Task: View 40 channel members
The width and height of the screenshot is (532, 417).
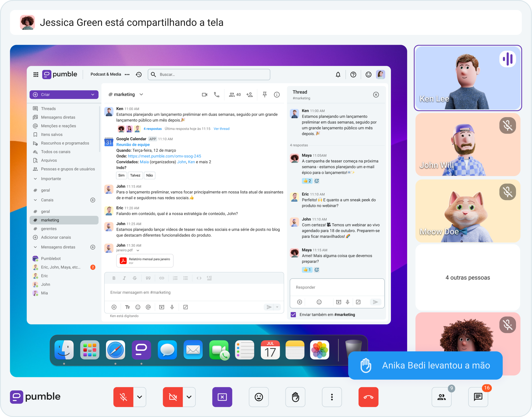Action: 235,94
